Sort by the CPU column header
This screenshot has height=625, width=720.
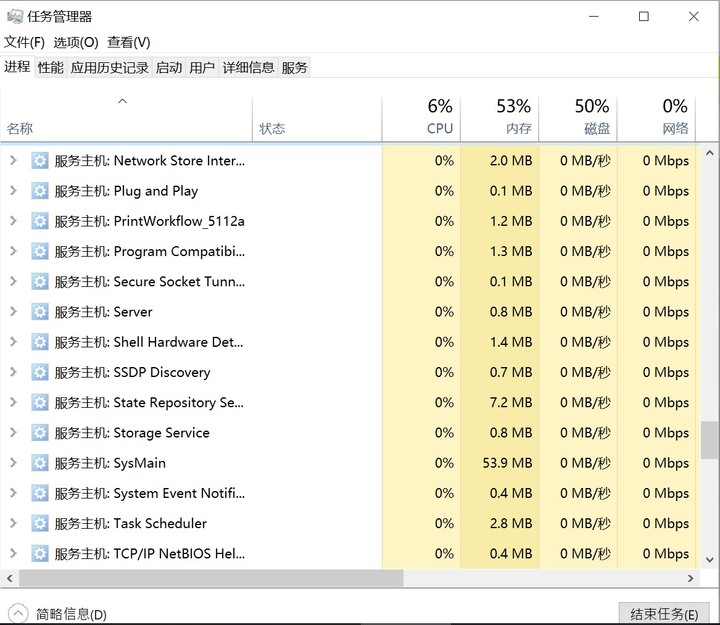pos(421,118)
